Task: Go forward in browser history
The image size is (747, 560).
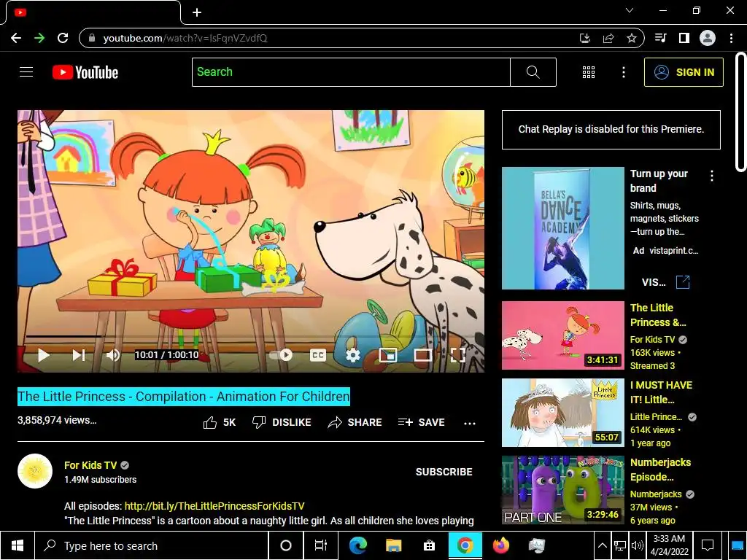Action: pos(39,38)
